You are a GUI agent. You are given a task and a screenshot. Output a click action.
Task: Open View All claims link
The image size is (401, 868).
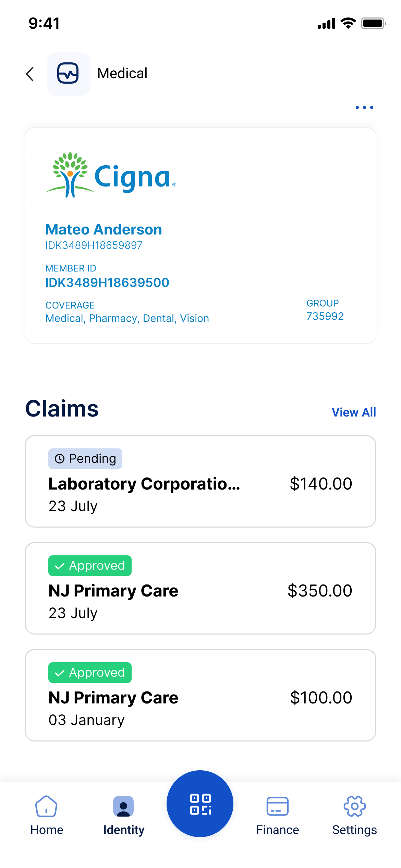pyautogui.click(x=354, y=412)
